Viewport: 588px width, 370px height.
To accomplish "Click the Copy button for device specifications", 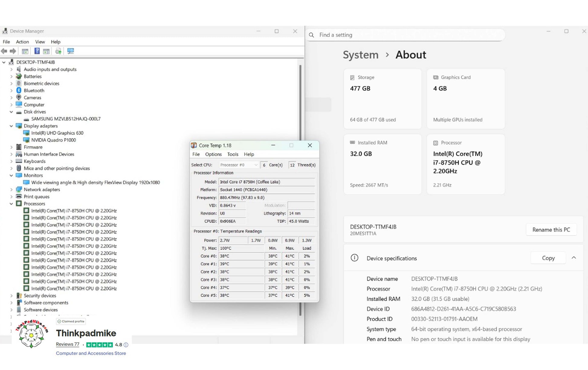I will (548, 258).
